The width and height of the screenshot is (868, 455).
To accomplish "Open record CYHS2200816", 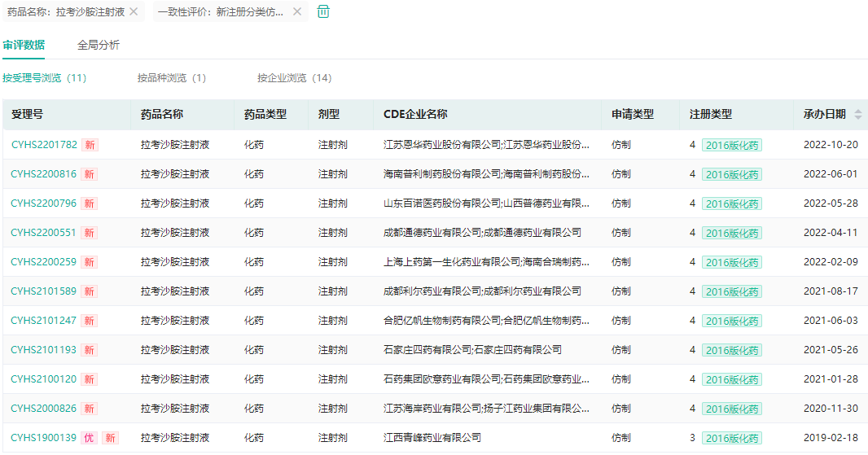I will (44, 174).
